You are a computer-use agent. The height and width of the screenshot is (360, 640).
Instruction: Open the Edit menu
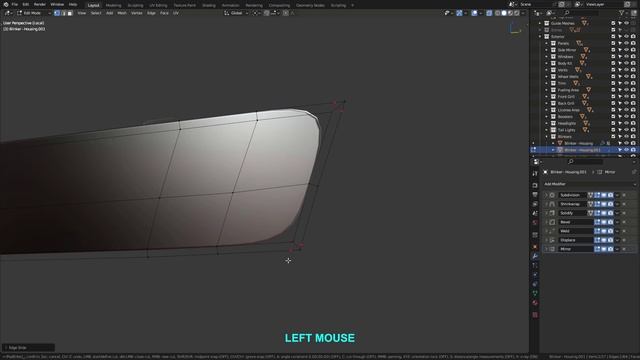[x=26, y=4]
